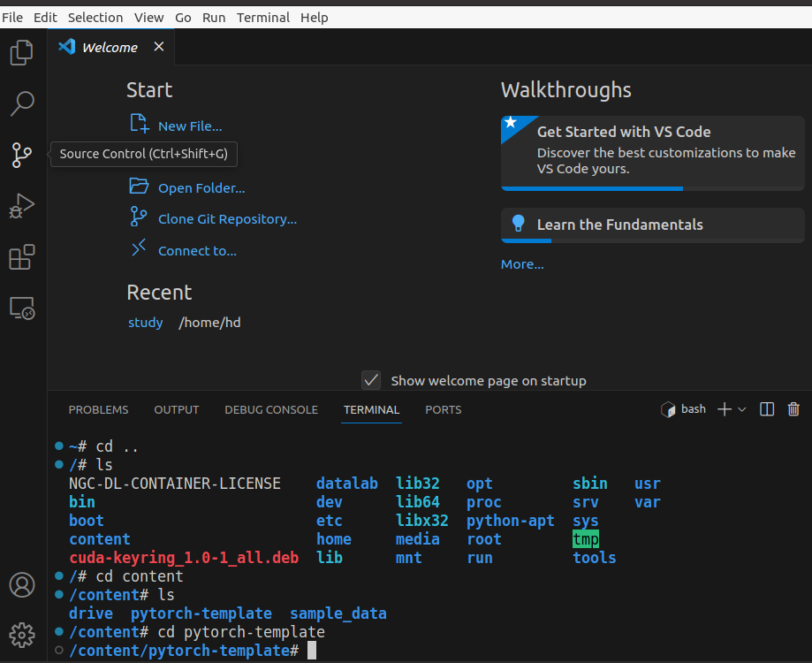
Task: Open the Run menu
Action: click(214, 18)
